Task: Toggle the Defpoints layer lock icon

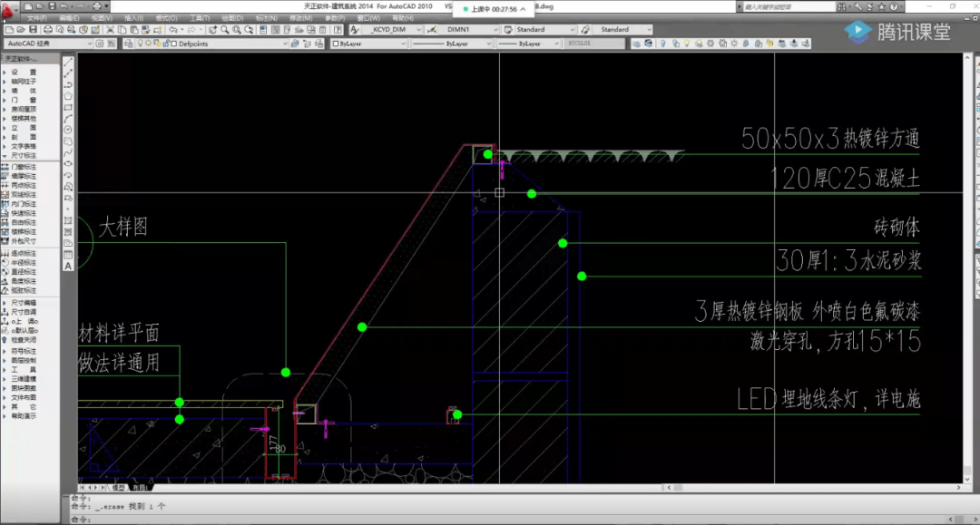Action: (166, 44)
